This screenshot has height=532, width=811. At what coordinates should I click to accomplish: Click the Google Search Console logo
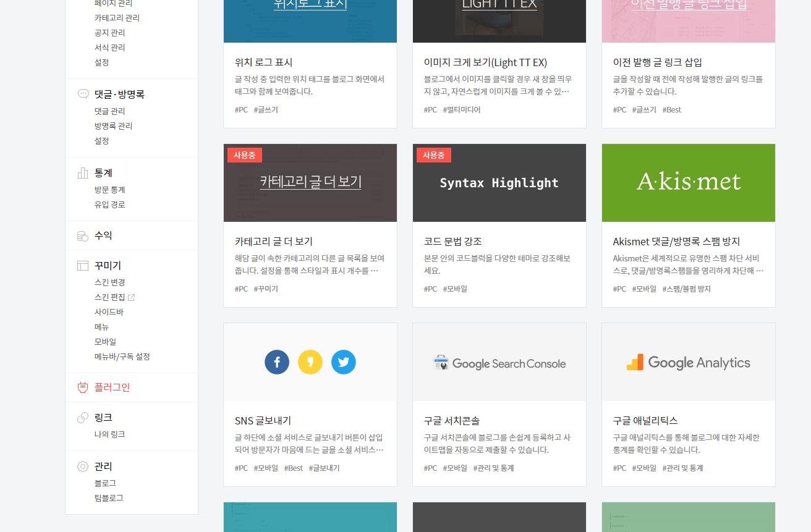499,363
